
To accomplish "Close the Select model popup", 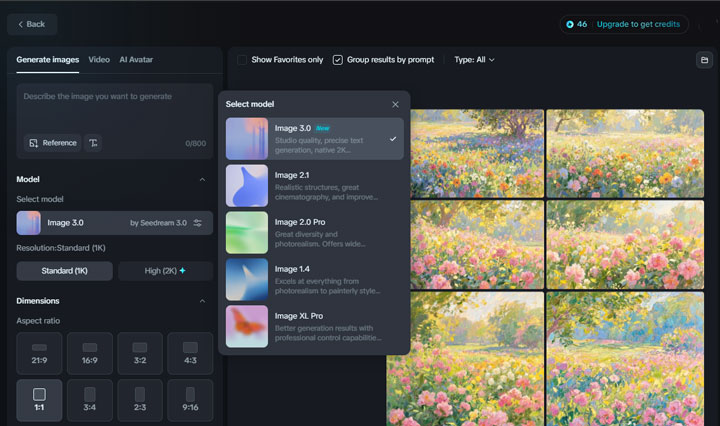I will [x=395, y=105].
